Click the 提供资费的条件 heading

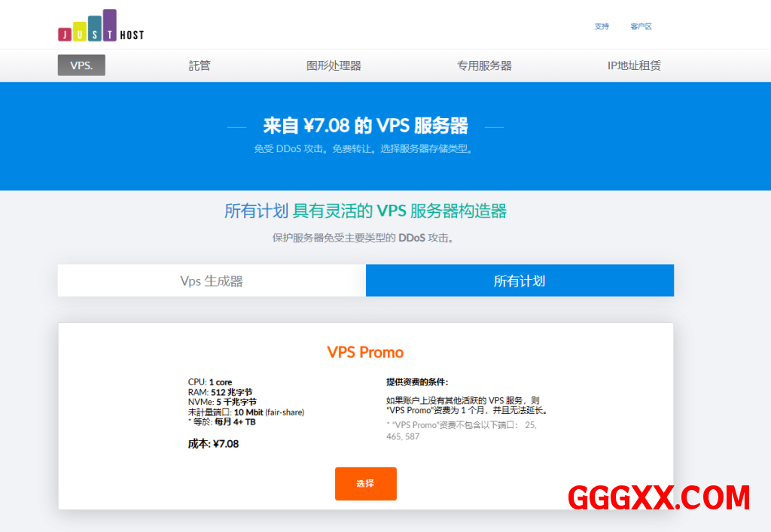coord(417,382)
